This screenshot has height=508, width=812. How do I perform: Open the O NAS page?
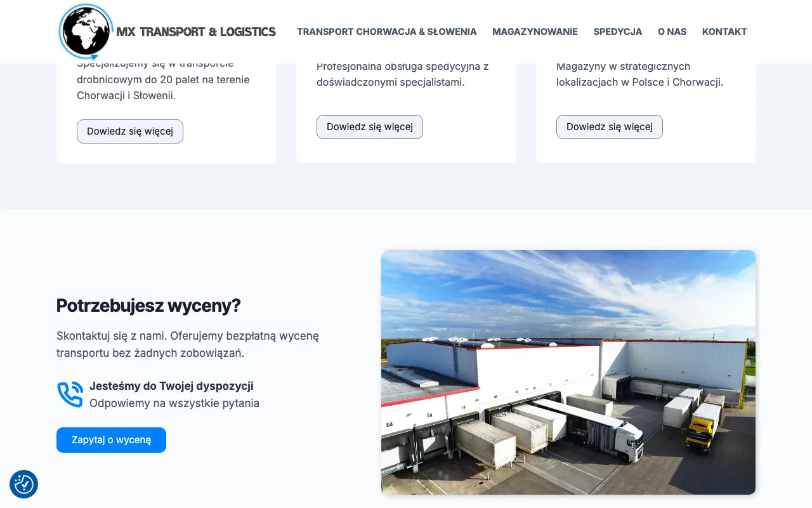672,31
